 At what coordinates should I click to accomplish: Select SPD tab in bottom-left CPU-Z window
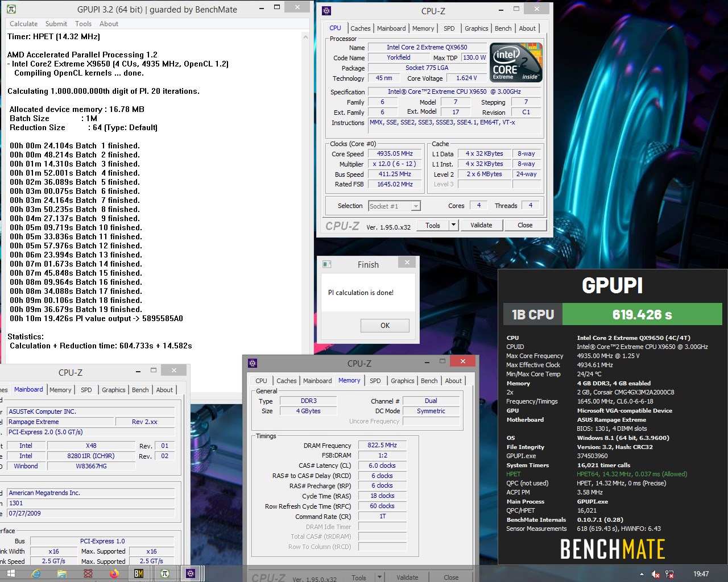click(x=86, y=390)
